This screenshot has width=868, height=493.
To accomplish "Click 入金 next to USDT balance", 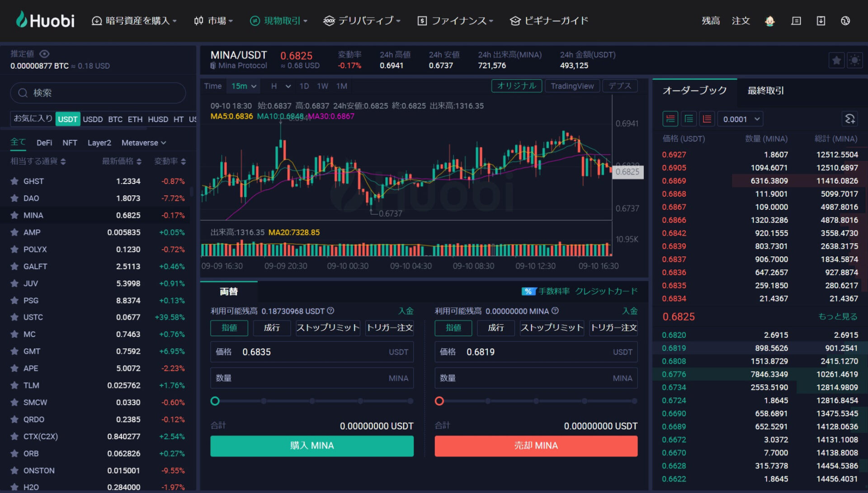I will coord(406,311).
